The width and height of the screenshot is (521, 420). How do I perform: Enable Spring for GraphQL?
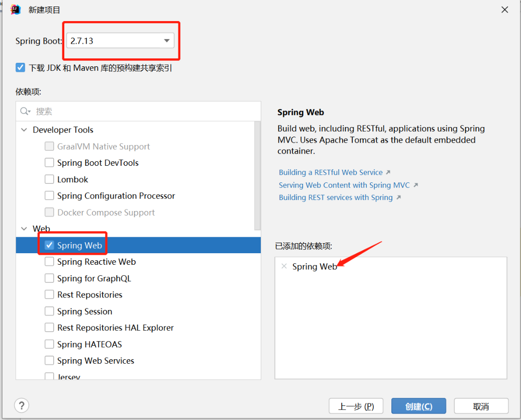coord(49,278)
